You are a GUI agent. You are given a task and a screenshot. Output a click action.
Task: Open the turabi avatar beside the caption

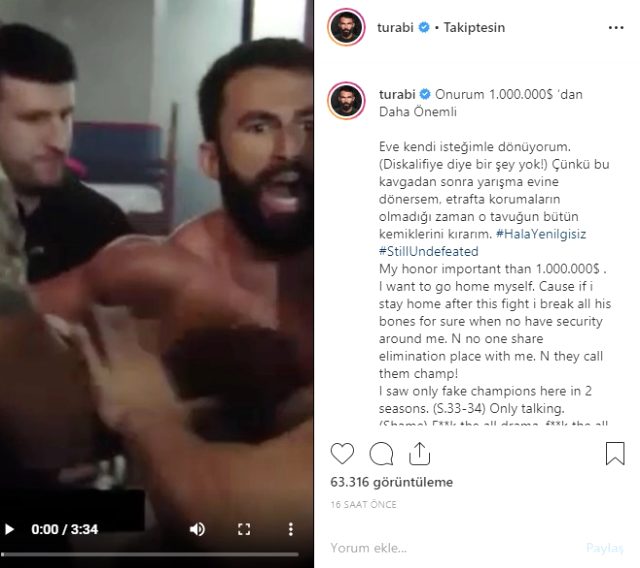[346, 100]
